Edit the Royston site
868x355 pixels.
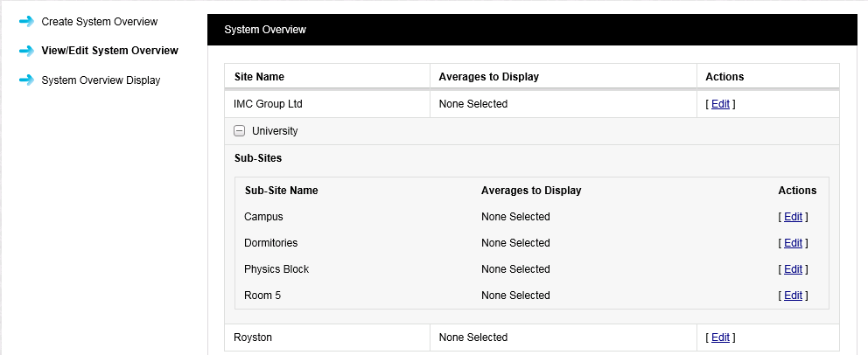tap(720, 338)
